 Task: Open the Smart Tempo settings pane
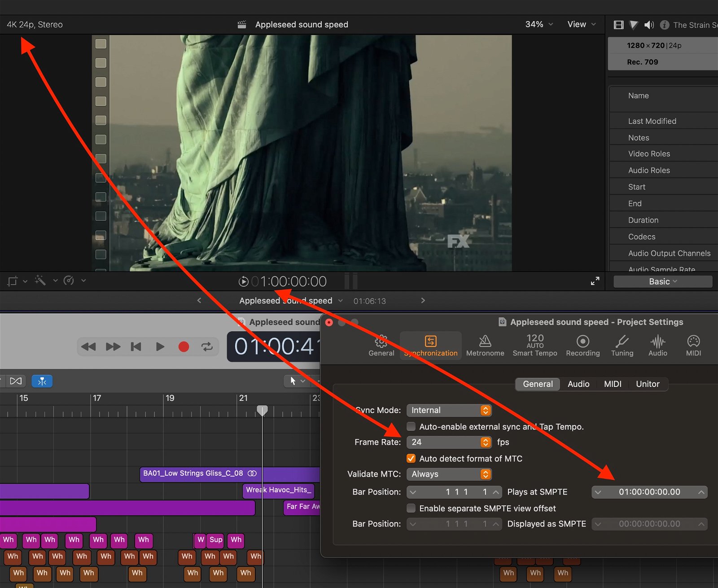[x=535, y=345]
